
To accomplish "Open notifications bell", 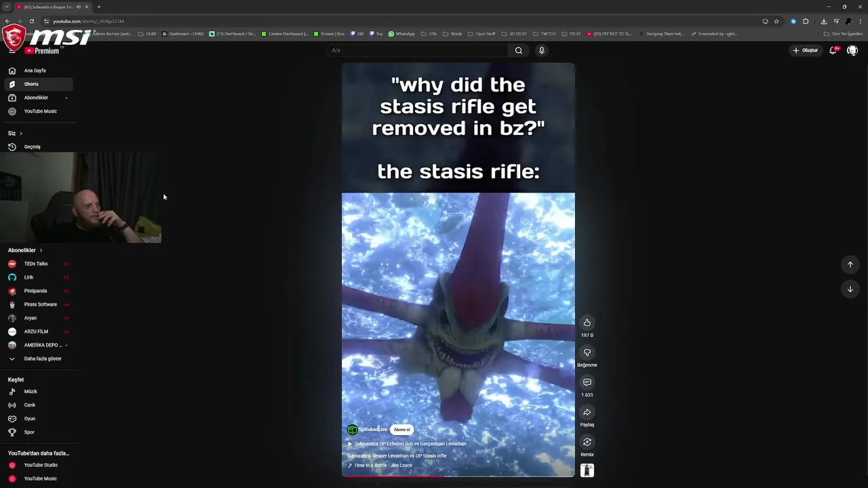I will (833, 50).
